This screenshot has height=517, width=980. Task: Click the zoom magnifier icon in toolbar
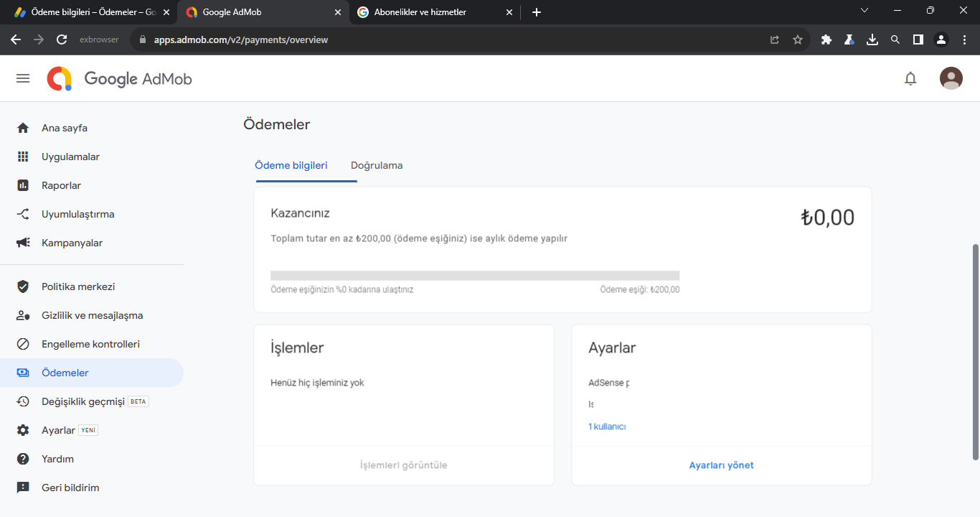click(895, 39)
